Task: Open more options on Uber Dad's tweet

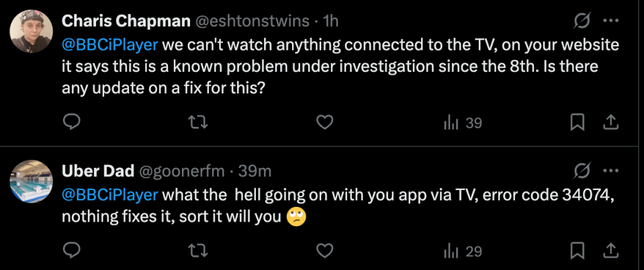Action: 612,171
